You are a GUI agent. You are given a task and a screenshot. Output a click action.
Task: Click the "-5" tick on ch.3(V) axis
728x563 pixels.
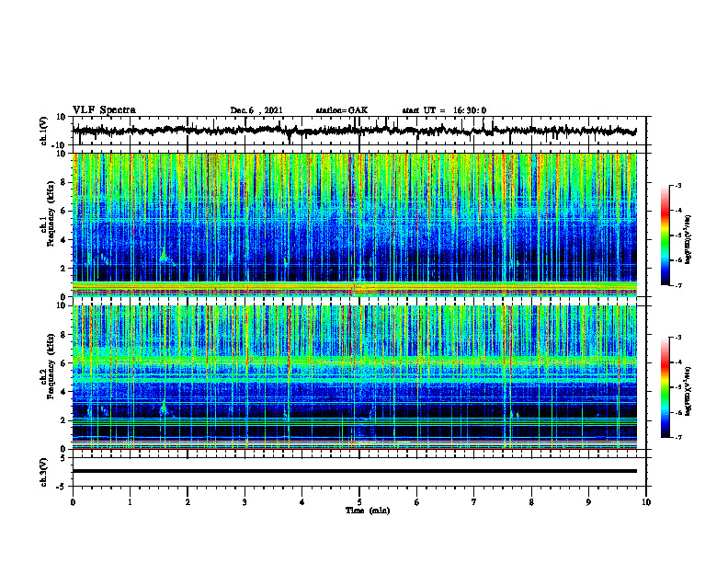click(x=63, y=486)
